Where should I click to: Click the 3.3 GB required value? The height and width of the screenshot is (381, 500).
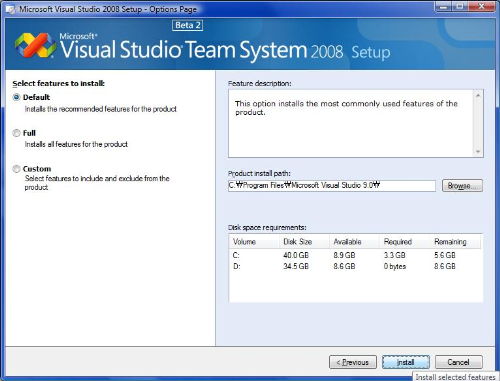pos(395,255)
